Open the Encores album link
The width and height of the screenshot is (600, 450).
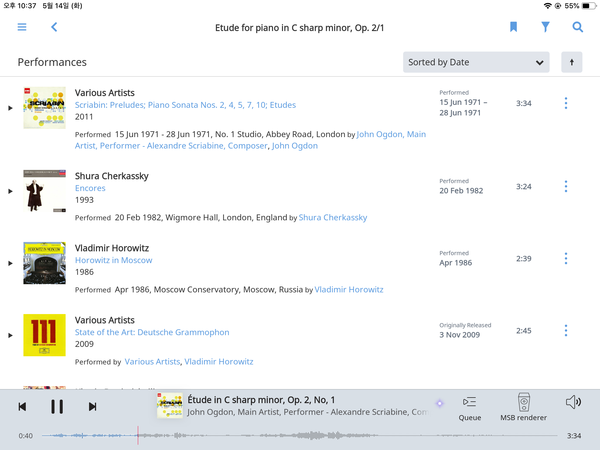point(90,188)
